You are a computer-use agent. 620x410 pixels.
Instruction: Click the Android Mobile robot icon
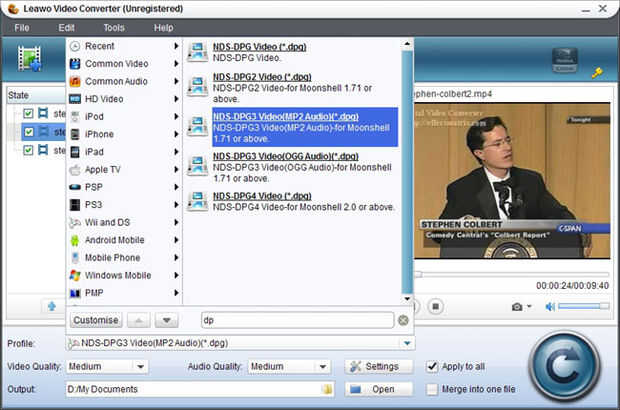(75, 240)
